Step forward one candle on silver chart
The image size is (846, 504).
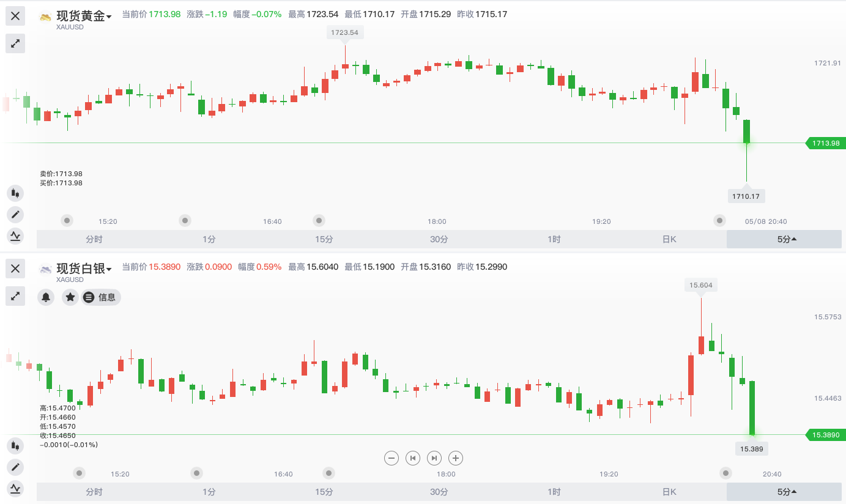pos(434,458)
